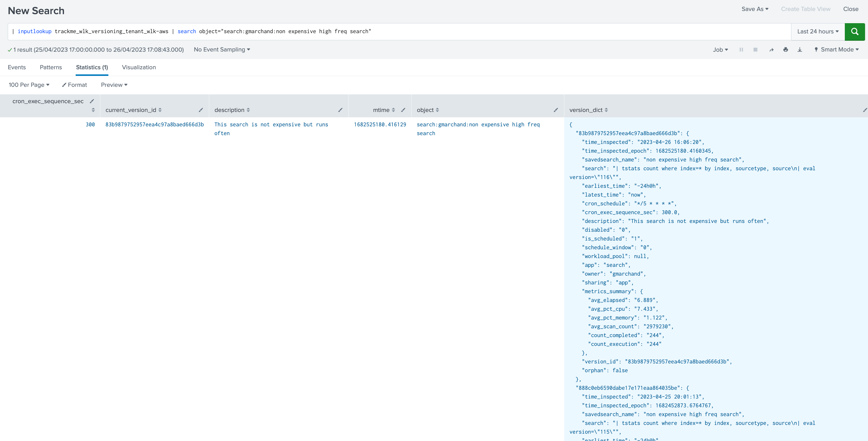Image resolution: width=868 pixels, height=441 pixels.
Task: Pause the running search job
Action: coord(741,50)
